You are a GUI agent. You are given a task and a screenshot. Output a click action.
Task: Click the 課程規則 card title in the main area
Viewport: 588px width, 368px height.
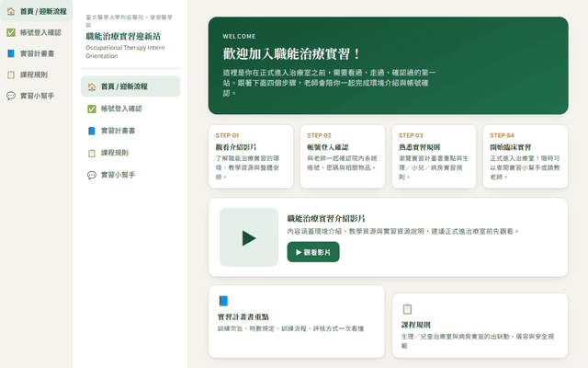(x=416, y=325)
